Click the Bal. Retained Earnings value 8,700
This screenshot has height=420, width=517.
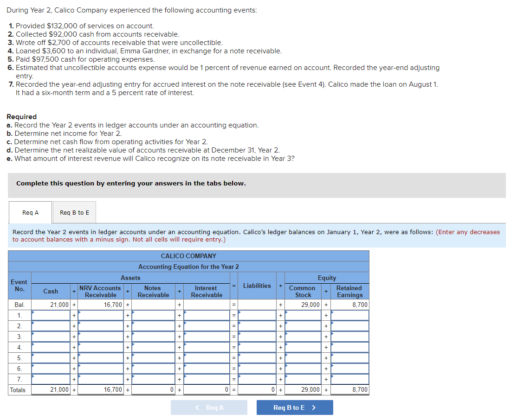(360, 305)
